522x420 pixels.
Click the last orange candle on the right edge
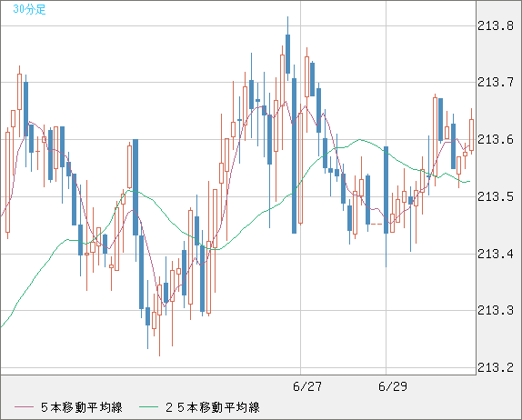click(x=471, y=135)
